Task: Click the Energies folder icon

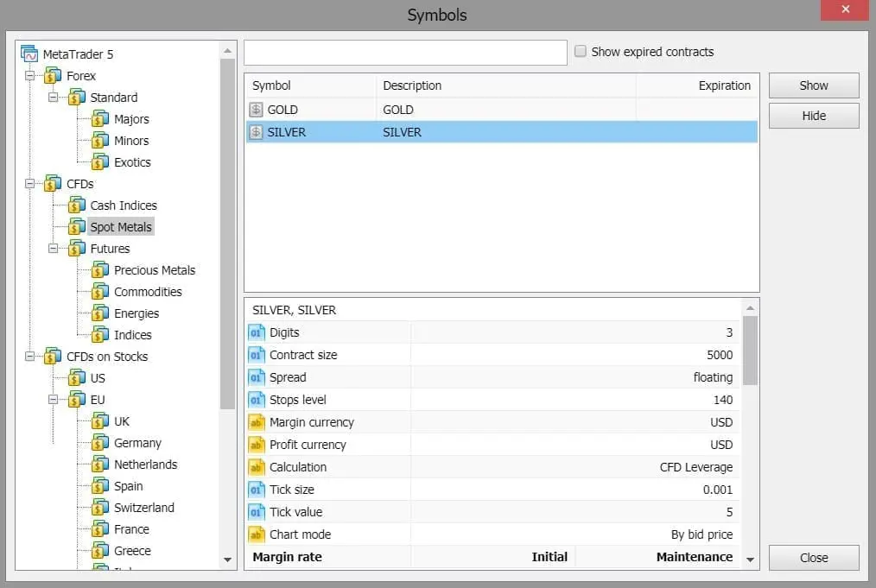Action: tap(100, 313)
